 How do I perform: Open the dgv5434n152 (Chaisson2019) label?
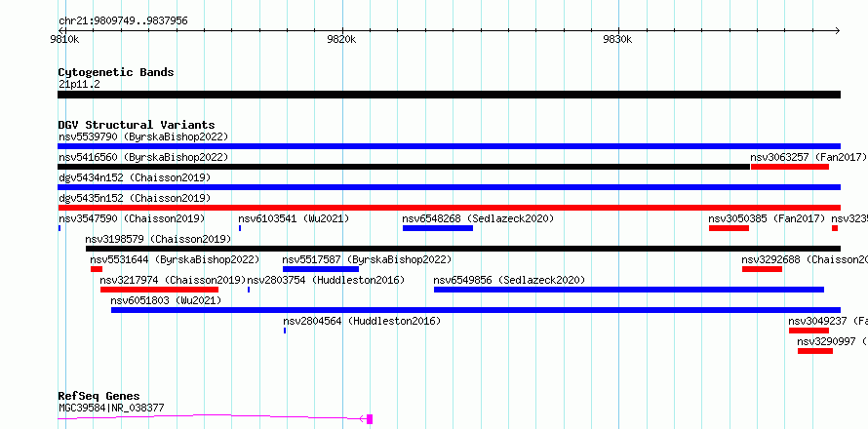pyautogui.click(x=135, y=177)
